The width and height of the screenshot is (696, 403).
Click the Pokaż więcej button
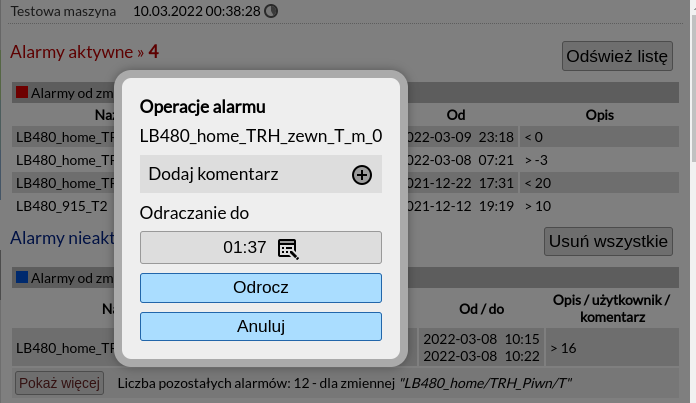(59, 383)
